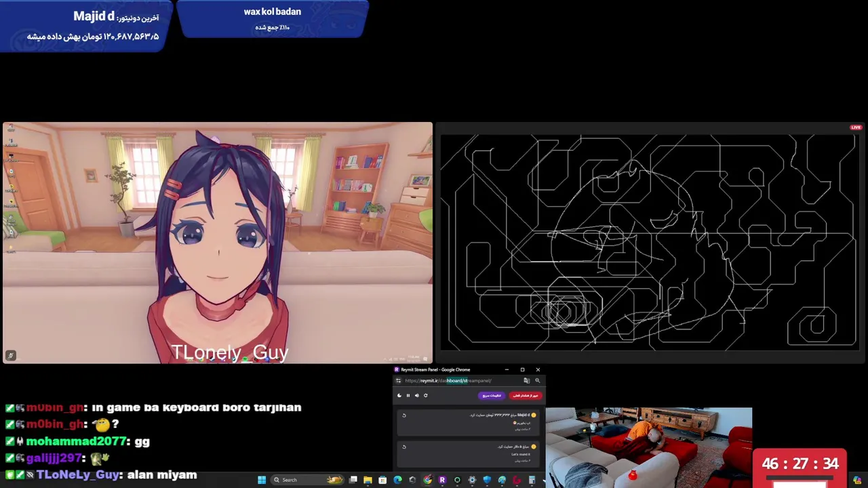
Task: Click the taskbar Search box
Action: coord(307,480)
